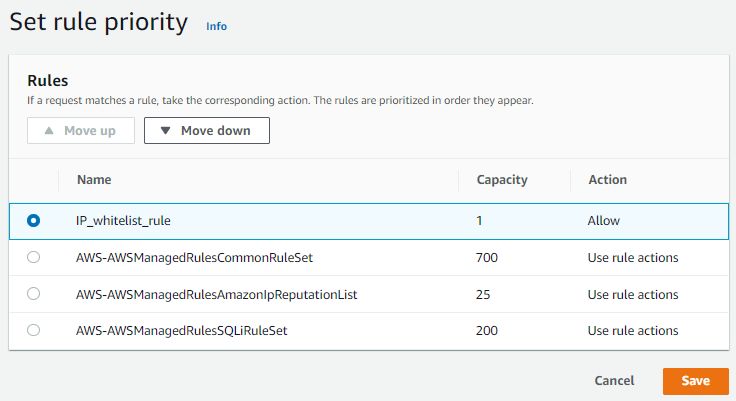
Task: Save the rule priority changes
Action: [x=696, y=381]
